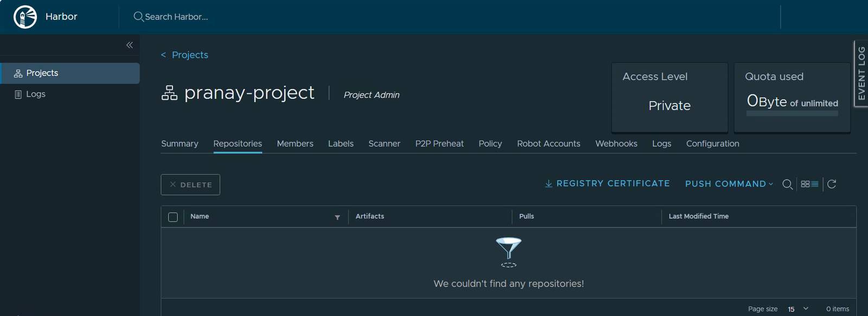868x316 pixels.
Task: Collapse the left navigation sidebar
Action: click(130, 45)
